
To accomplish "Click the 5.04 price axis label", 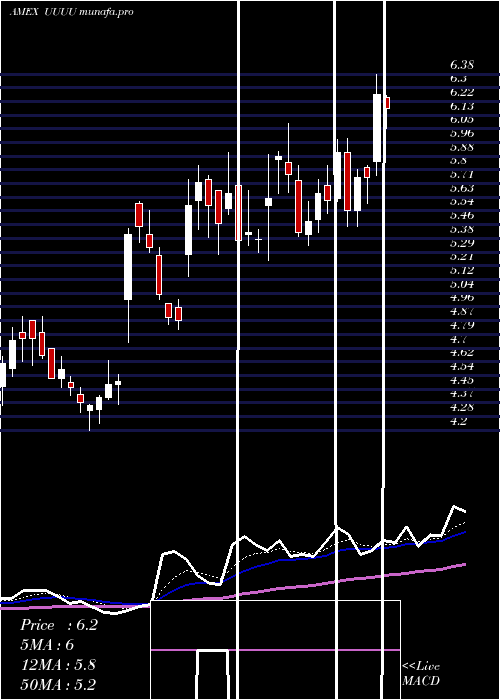I will click(x=462, y=284).
